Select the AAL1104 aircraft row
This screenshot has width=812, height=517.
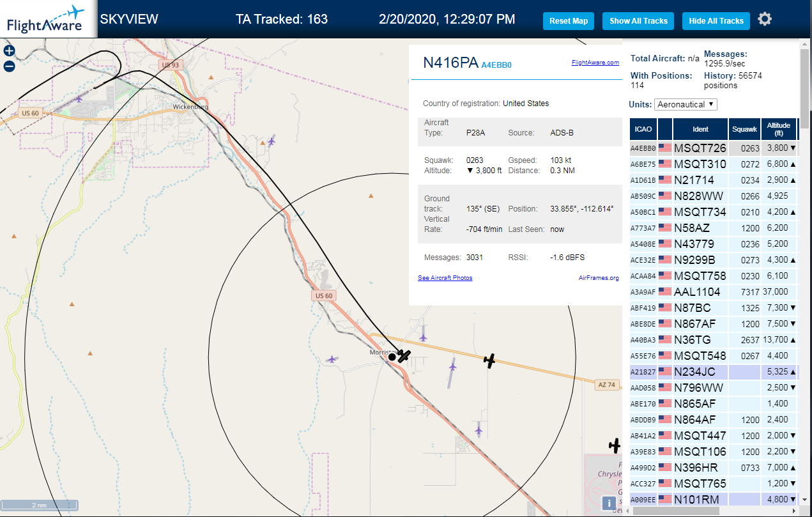713,292
